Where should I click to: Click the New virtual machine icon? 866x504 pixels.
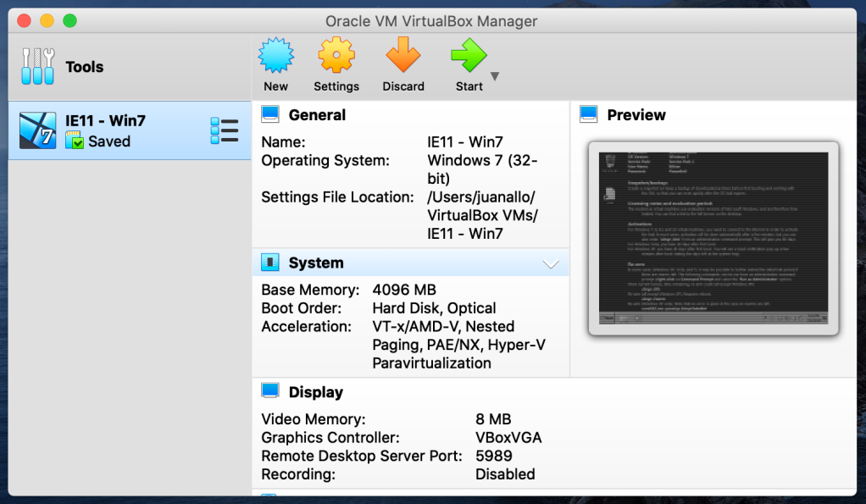pyautogui.click(x=275, y=55)
